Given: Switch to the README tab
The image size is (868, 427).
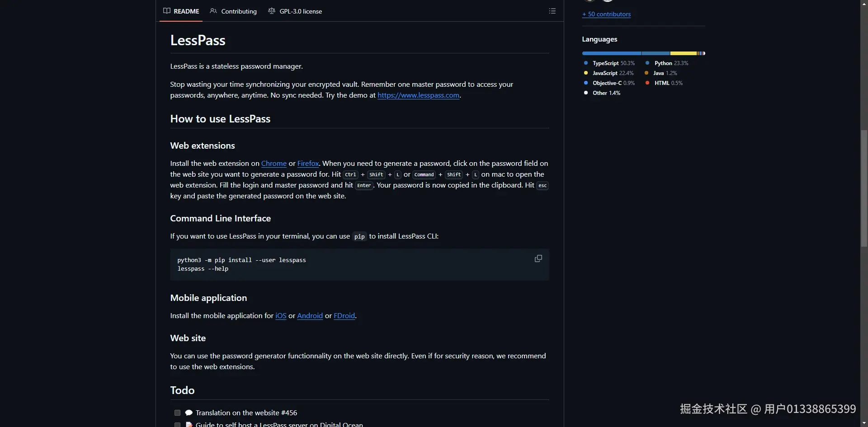Looking at the screenshot, I should [181, 11].
